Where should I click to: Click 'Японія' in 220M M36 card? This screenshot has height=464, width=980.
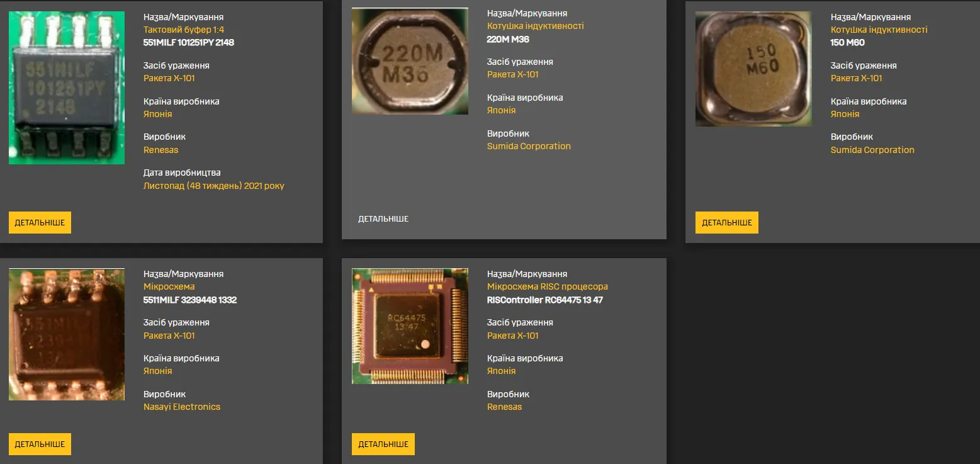pyautogui.click(x=502, y=110)
